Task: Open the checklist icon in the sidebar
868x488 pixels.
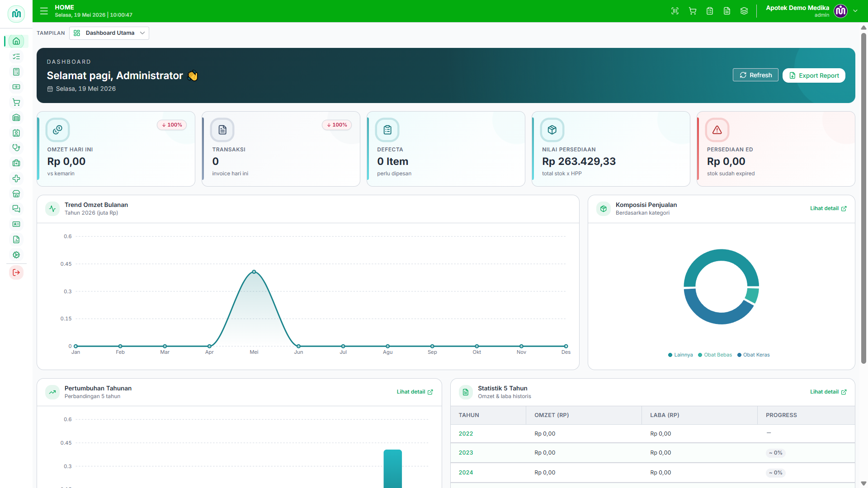Action: point(16,56)
